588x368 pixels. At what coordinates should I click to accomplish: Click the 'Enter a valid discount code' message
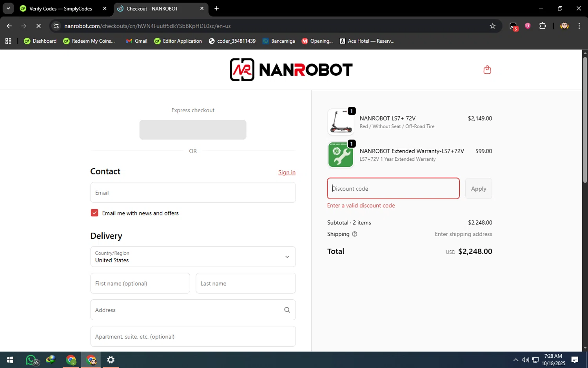pos(361,206)
